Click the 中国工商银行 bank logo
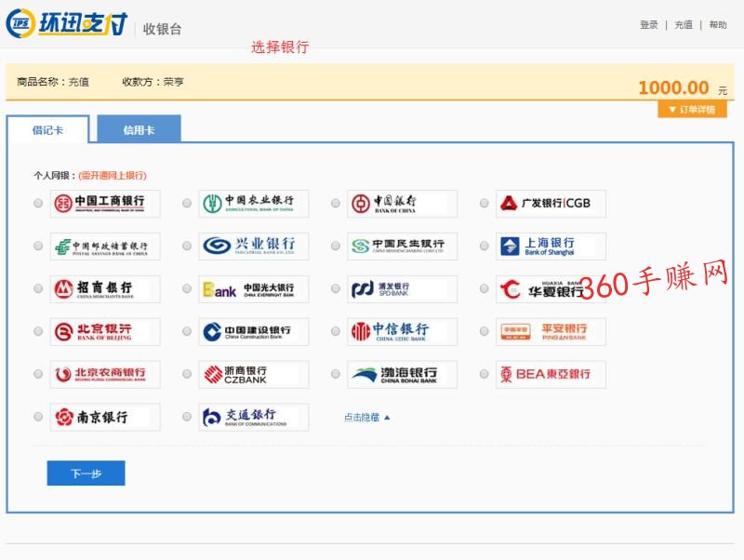Screen dimensions: 744x560 click(x=105, y=204)
